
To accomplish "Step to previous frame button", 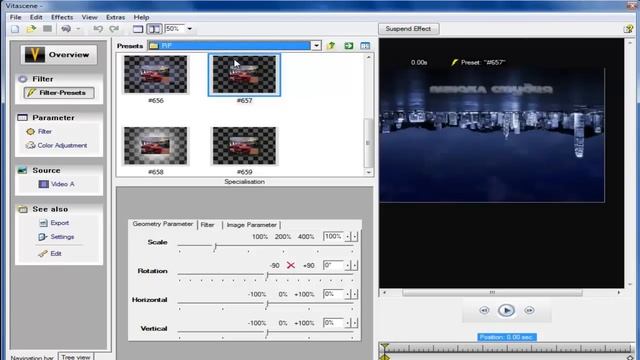I will [484, 310].
